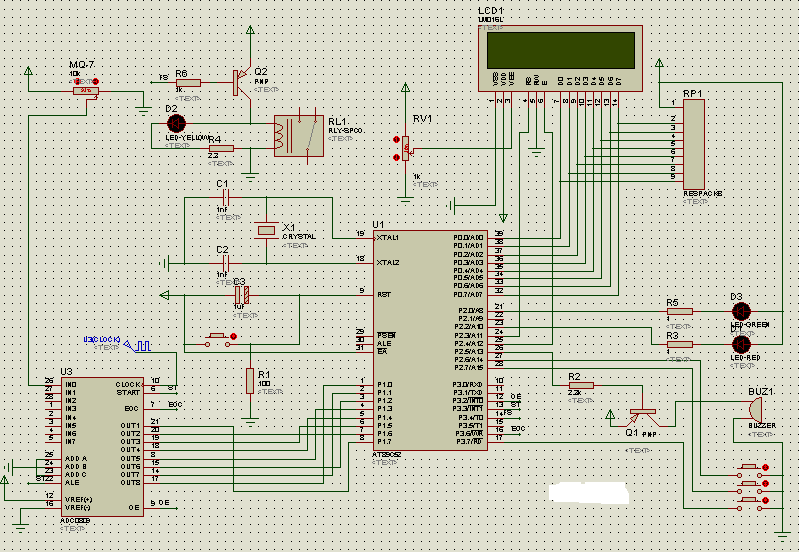Click the START pin label on U3

tap(128, 393)
